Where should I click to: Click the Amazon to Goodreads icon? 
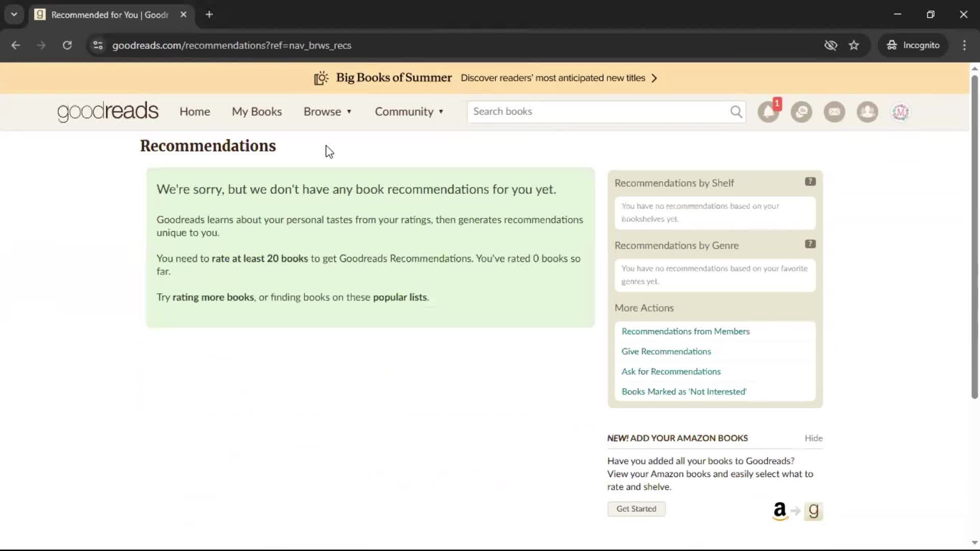(x=797, y=511)
